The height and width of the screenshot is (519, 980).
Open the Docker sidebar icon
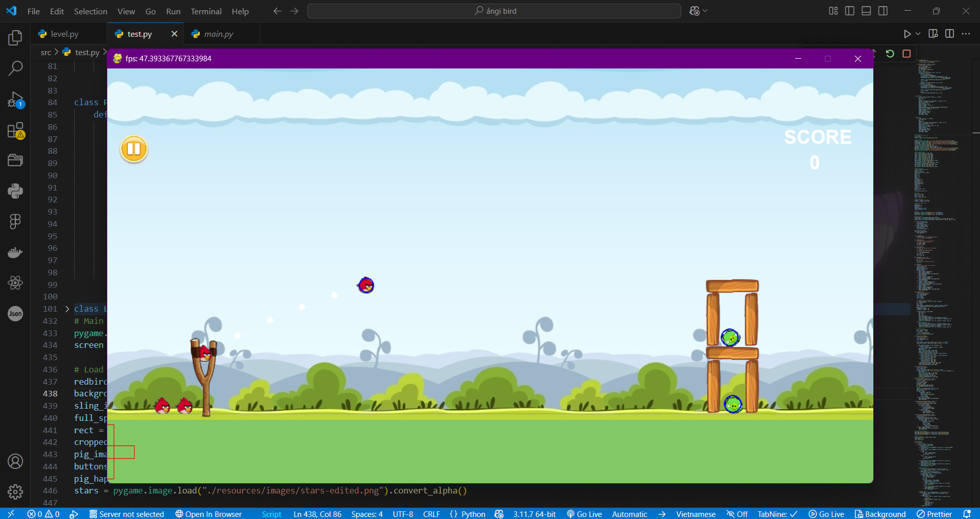15,252
